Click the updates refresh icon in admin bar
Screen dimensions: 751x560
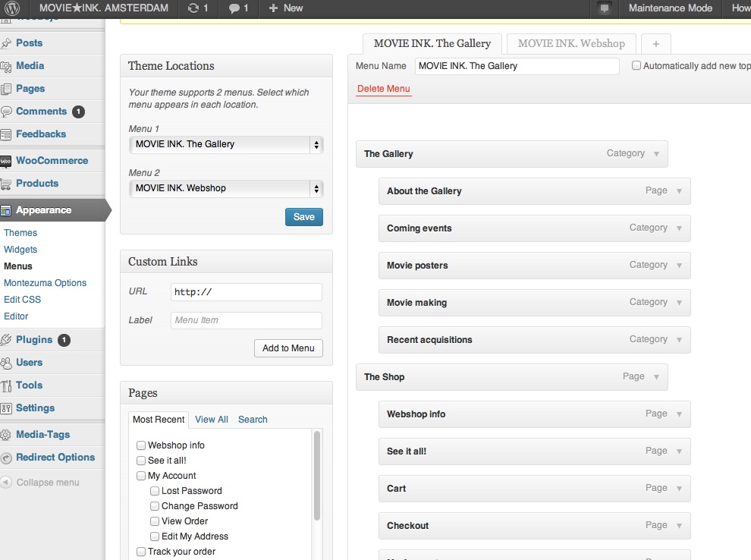[193, 8]
